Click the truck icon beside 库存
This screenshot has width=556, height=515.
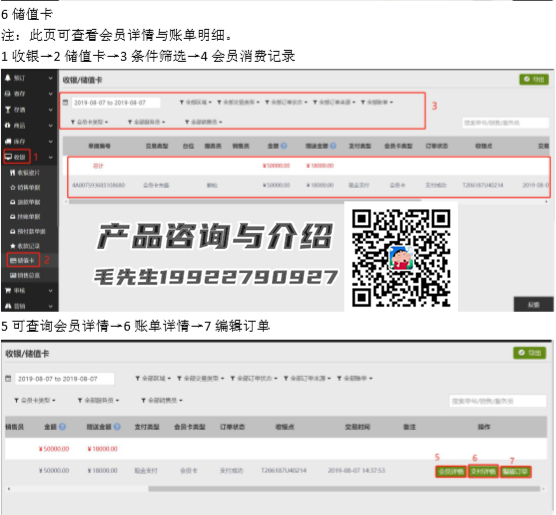[8, 141]
